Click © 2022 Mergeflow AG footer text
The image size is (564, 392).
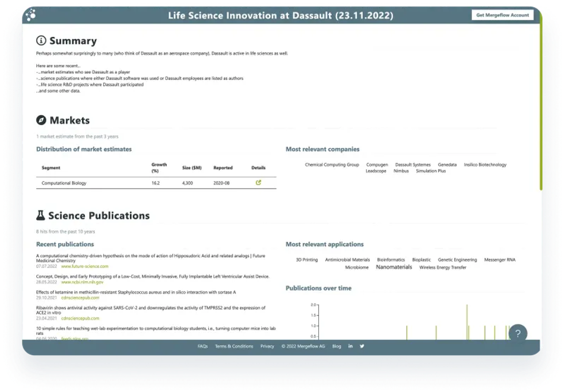pyautogui.click(x=303, y=346)
